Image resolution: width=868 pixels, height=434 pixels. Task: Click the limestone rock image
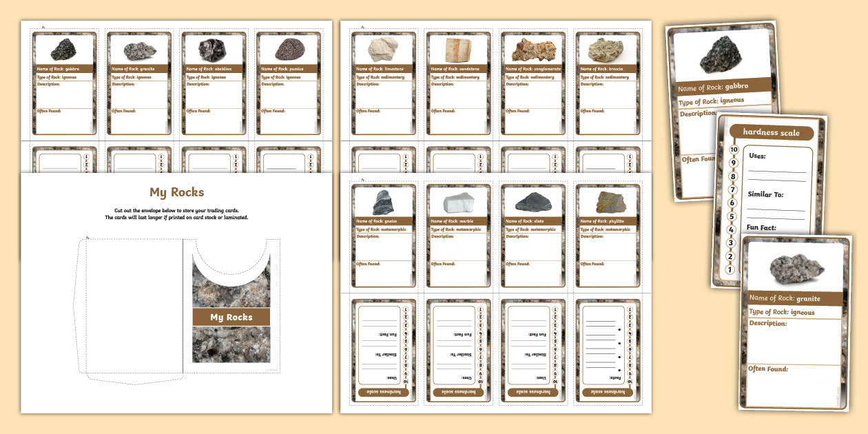point(384,50)
